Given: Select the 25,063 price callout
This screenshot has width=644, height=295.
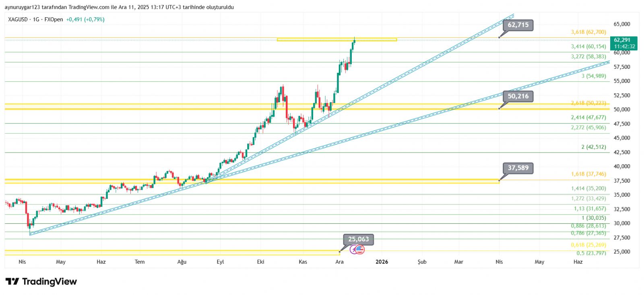Looking at the screenshot, I should pos(358,239).
